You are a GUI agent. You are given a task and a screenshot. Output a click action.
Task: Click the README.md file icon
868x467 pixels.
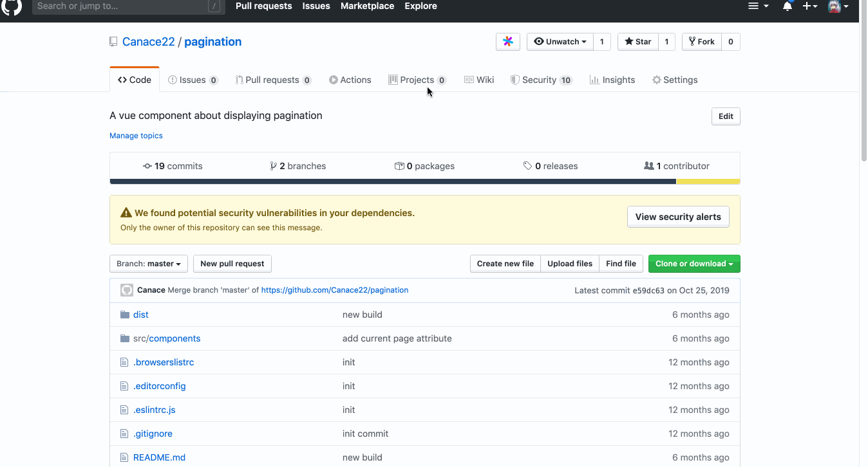click(x=125, y=457)
